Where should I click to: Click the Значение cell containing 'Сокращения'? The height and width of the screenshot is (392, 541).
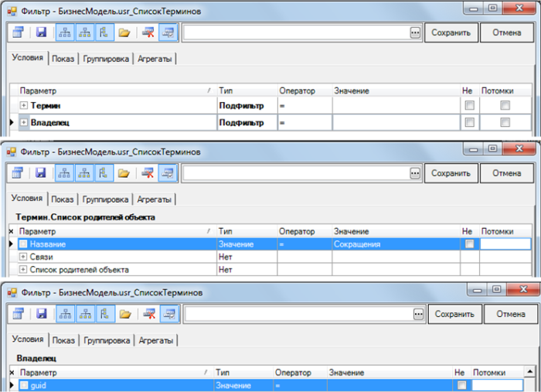pos(394,244)
